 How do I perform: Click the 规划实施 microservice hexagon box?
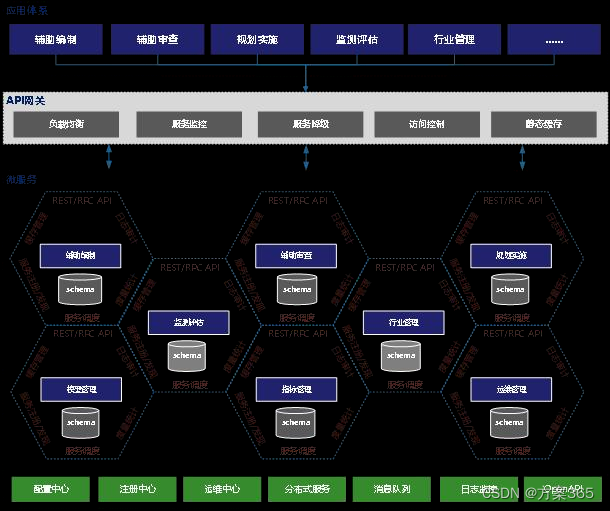511,256
